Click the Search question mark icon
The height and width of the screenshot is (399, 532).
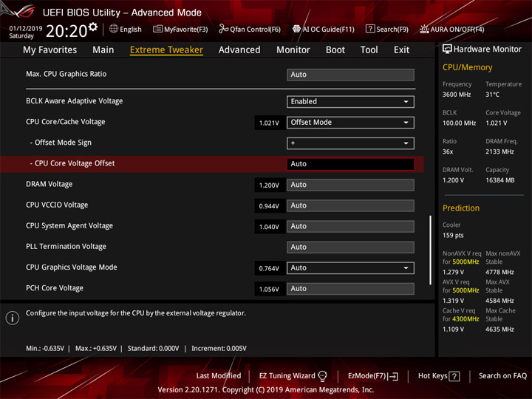pyautogui.click(x=370, y=29)
